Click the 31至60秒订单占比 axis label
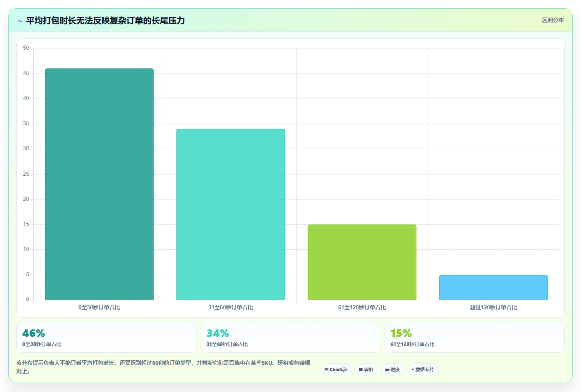 [231, 307]
